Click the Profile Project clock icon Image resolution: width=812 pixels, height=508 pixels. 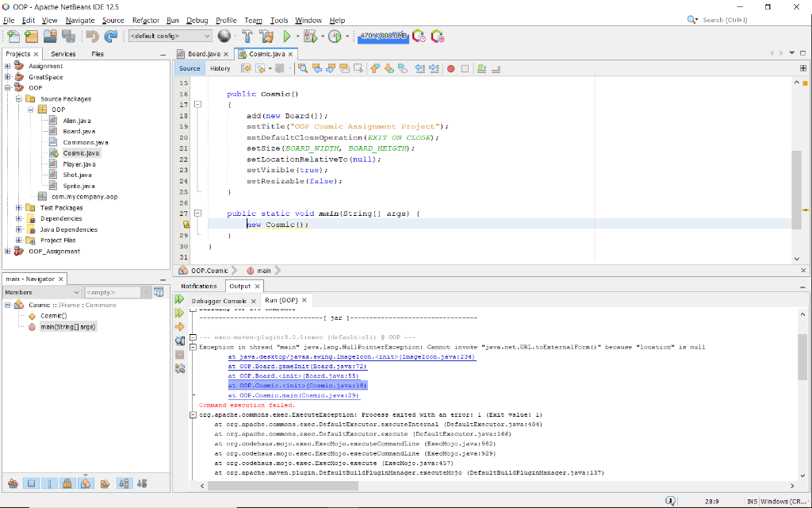point(335,37)
